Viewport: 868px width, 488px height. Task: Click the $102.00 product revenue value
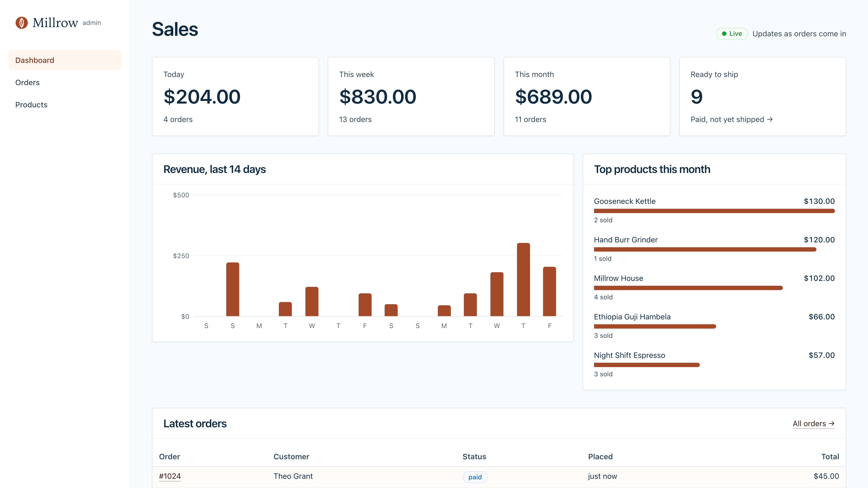coord(819,278)
